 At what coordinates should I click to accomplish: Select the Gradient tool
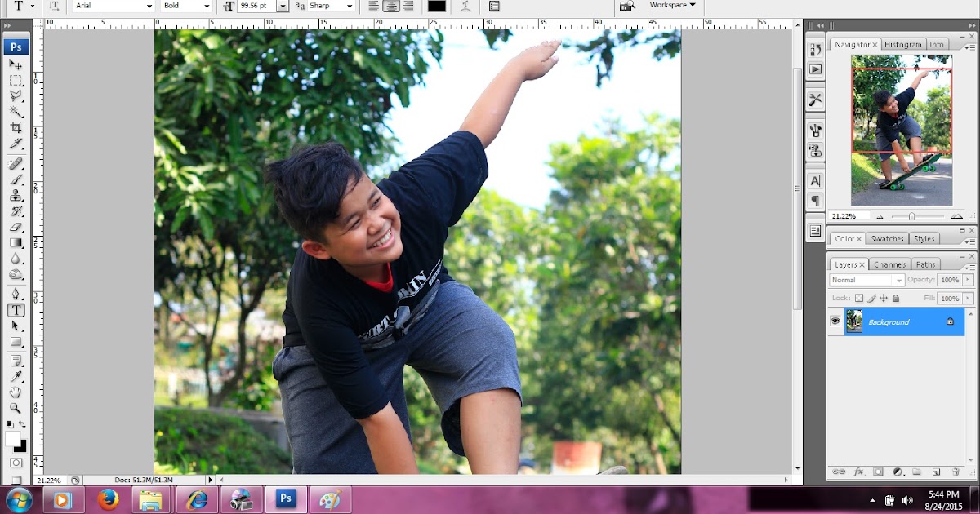[16, 243]
